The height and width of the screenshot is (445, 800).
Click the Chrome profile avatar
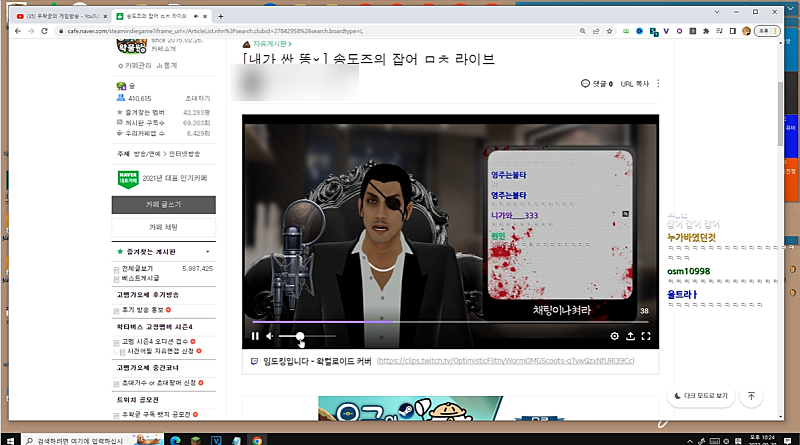click(746, 31)
